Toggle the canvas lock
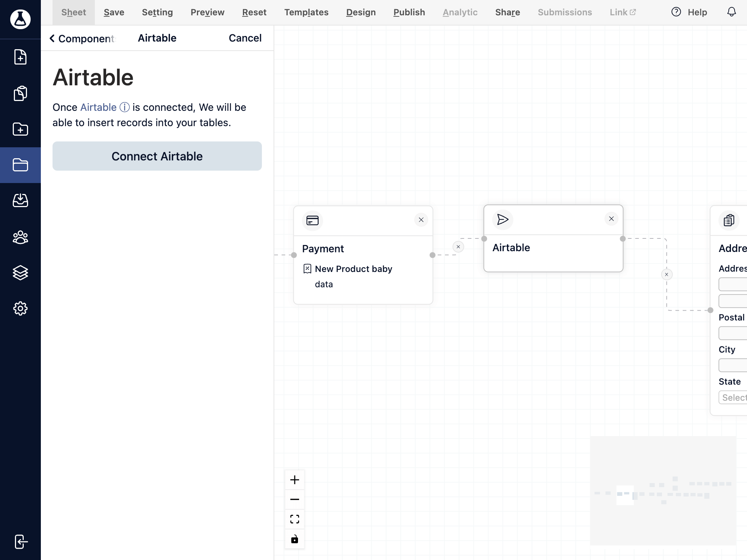The image size is (747, 560). click(x=294, y=539)
